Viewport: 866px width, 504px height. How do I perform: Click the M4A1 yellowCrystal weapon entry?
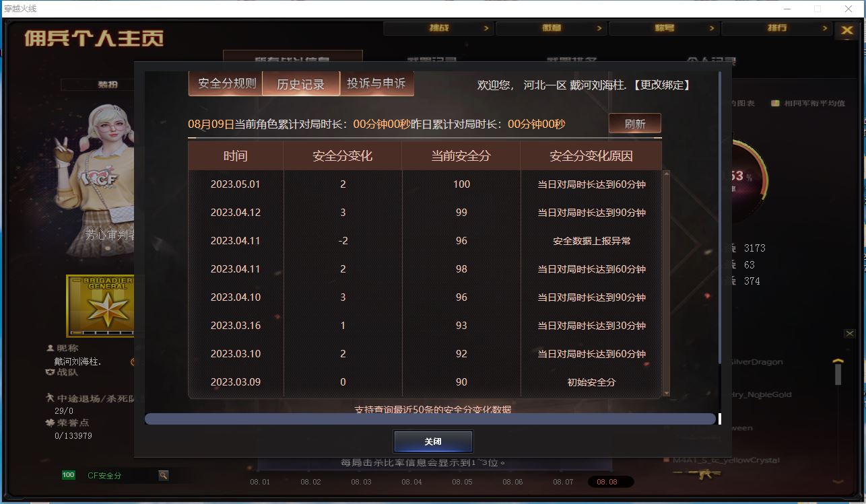click(x=725, y=461)
